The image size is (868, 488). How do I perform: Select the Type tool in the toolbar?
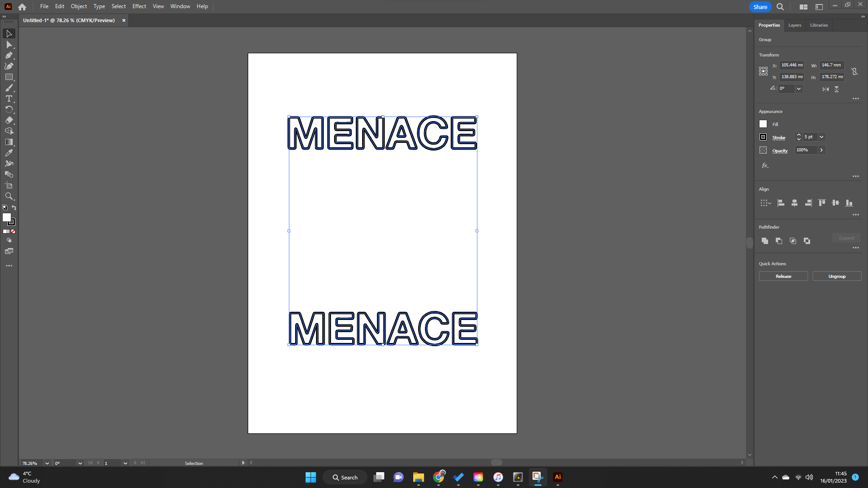[9, 99]
